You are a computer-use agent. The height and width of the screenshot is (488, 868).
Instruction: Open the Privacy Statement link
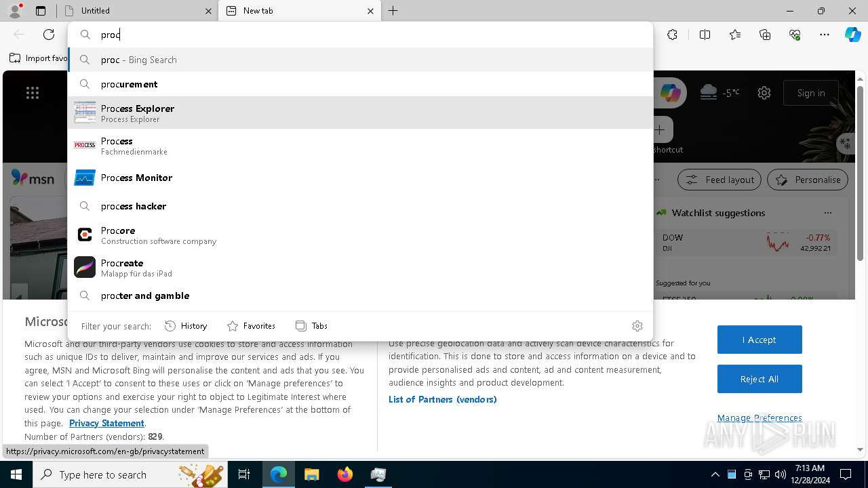pos(106,423)
